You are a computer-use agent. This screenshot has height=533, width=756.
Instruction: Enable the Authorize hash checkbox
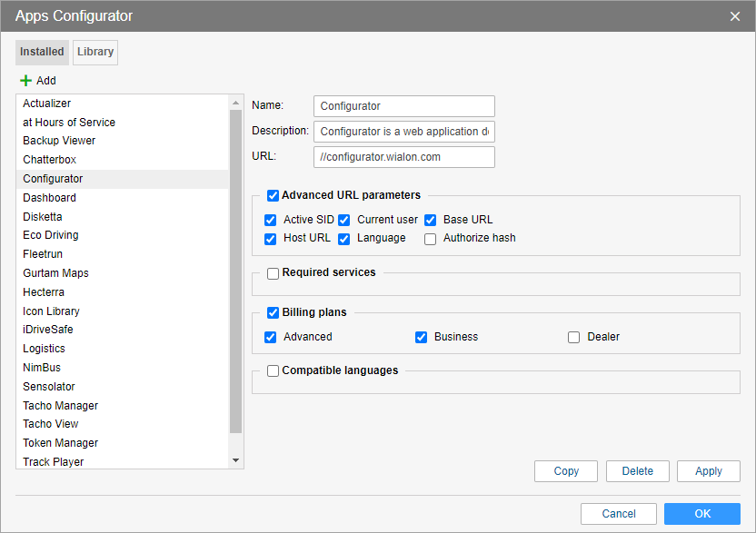[430, 239]
